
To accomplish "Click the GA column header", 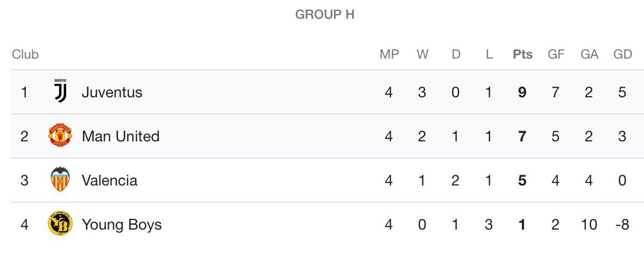I will [x=589, y=54].
